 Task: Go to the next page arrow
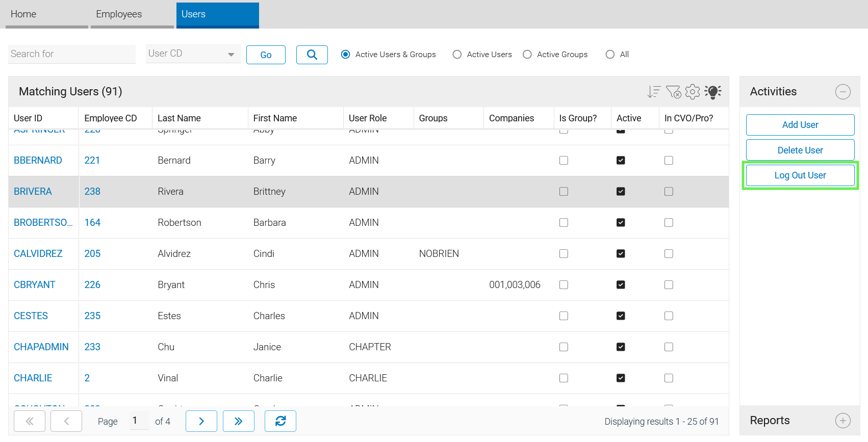click(x=201, y=421)
